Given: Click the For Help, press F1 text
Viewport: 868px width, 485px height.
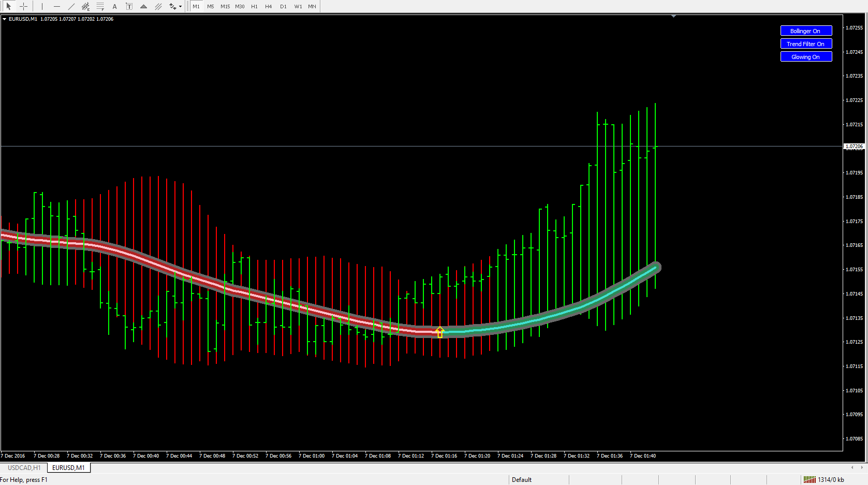Looking at the screenshot, I should click(x=24, y=480).
